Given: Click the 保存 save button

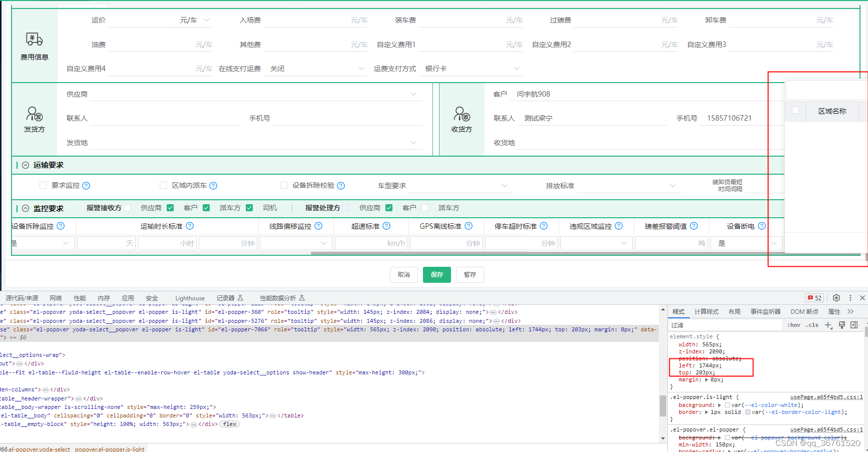Looking at the screenshot, I should 437,274.
